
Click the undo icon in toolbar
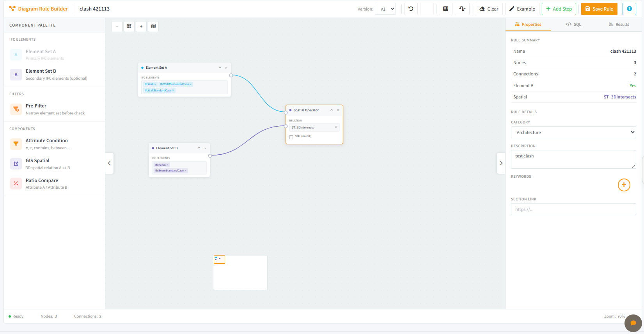coord(411,9)
